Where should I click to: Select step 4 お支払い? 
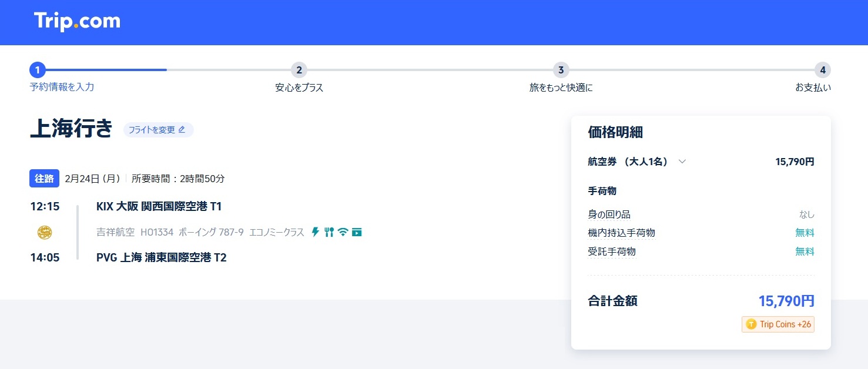click(823, 71)
